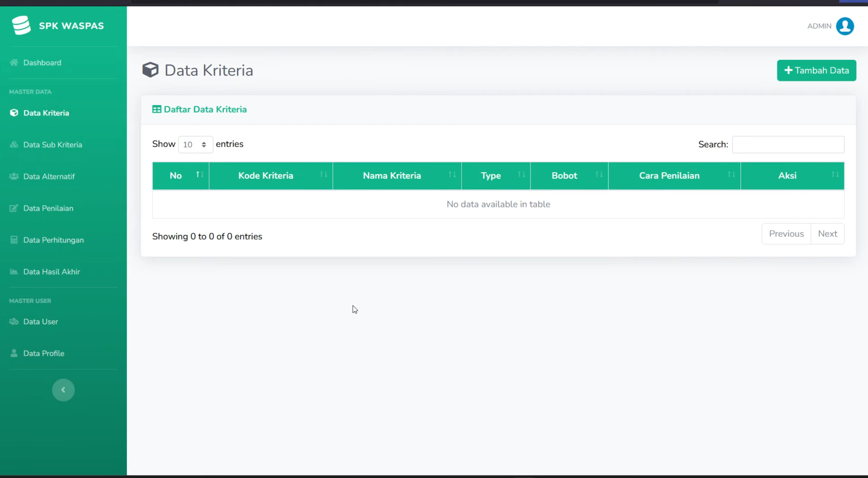Viewport: 868px width, 478px height.
Task: Click the table icon beside Daftar Data Kriteria
Action: 157,109
